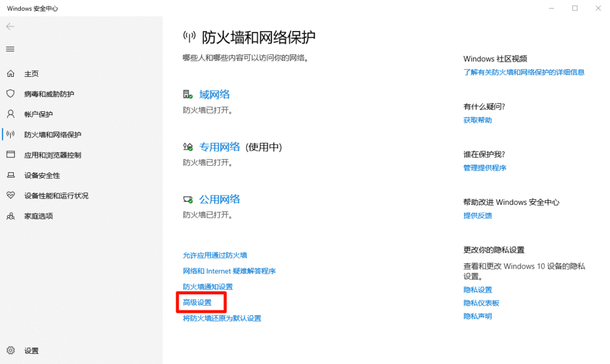将防火墙还原为默认设置
The width and height of the screenshot is (610, 364).
click(x=223, y=318)
